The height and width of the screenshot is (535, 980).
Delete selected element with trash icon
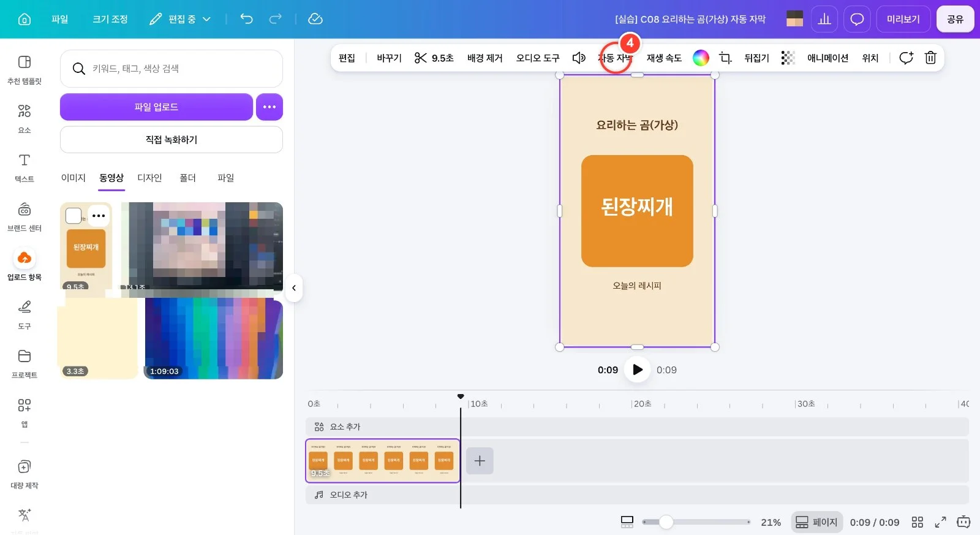click(930, 58)
